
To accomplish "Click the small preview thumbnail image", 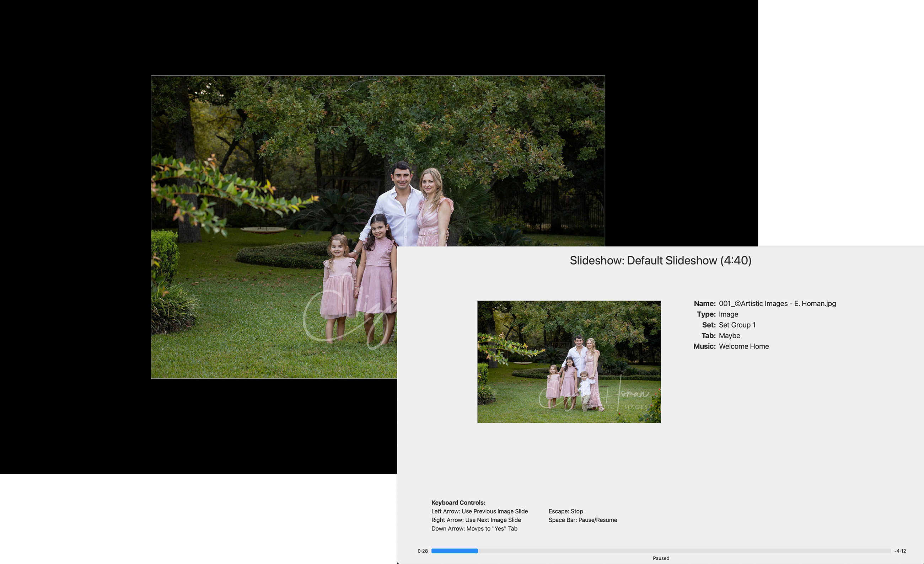I will click(x=569, y=362).
